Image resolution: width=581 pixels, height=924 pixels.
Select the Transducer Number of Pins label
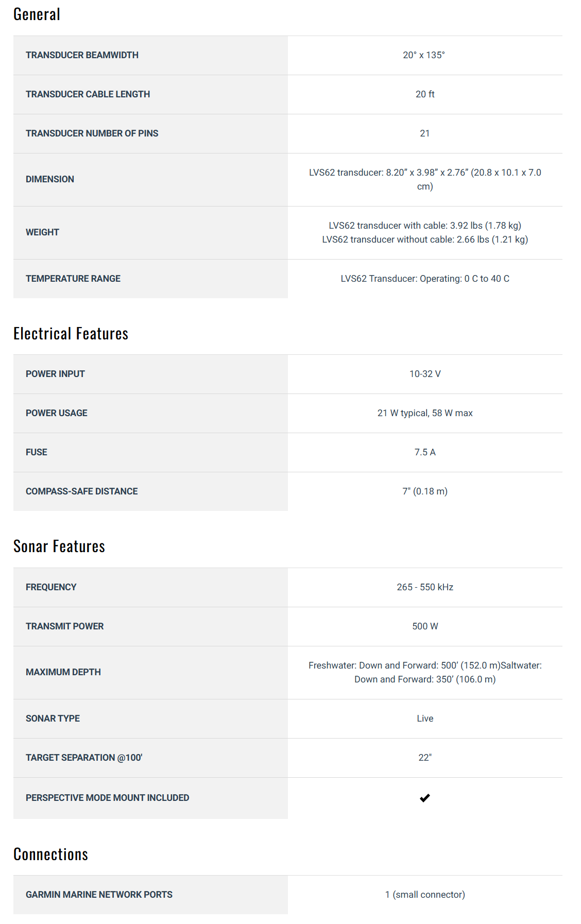click(x=92, y=133)
